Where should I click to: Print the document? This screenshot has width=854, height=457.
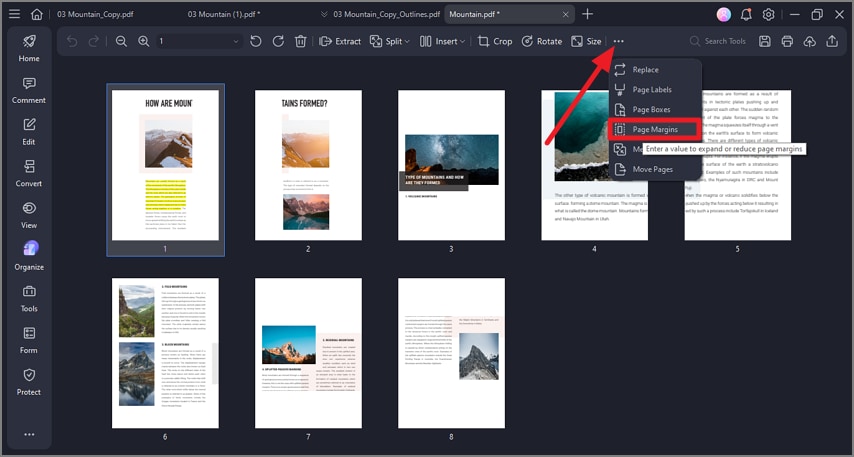(787, 41)
